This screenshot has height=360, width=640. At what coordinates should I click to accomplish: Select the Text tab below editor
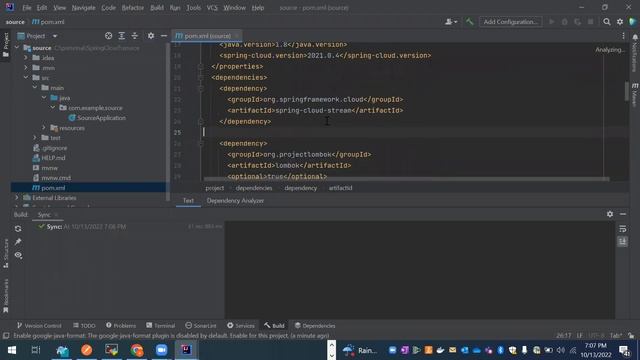[188, 200]
